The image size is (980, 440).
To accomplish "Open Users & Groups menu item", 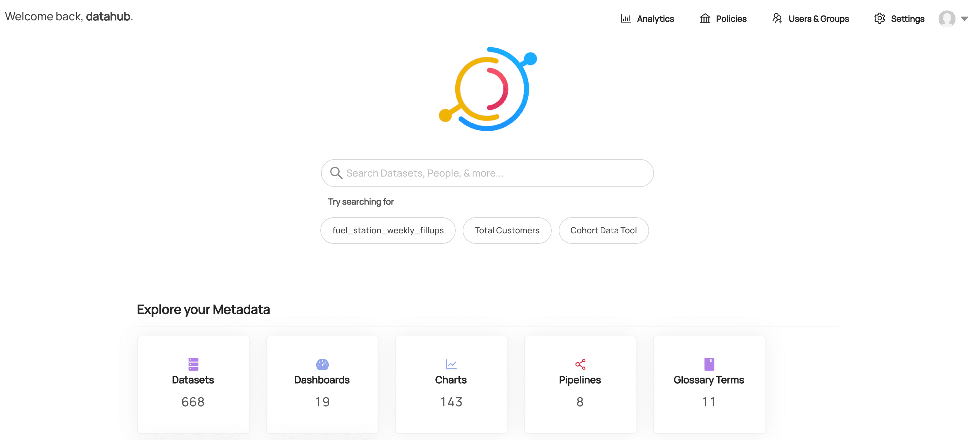I will click(x=810, y=19).
